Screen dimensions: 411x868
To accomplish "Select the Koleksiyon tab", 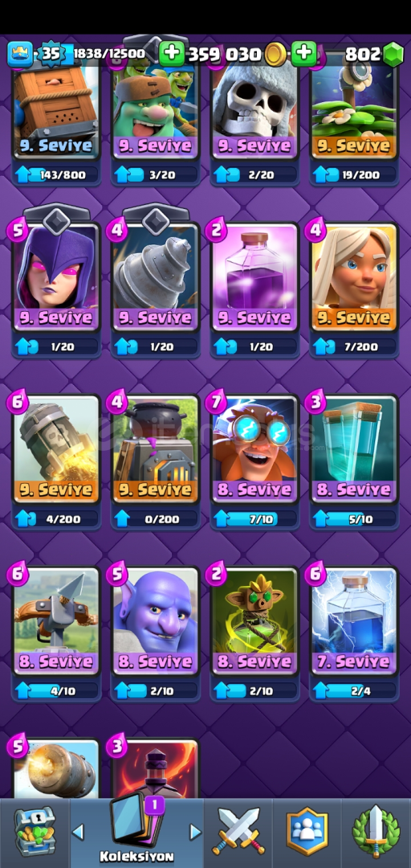I will coord(136,828).
